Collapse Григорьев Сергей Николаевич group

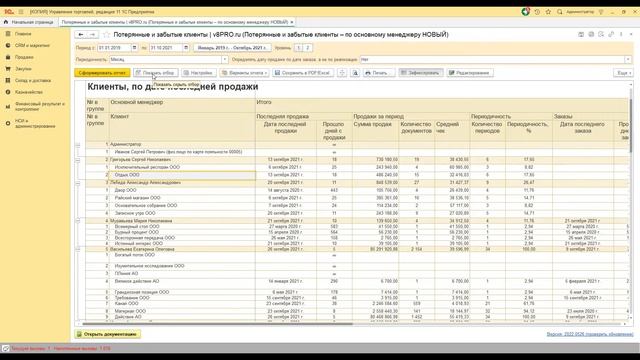click(x=78, y=160)
